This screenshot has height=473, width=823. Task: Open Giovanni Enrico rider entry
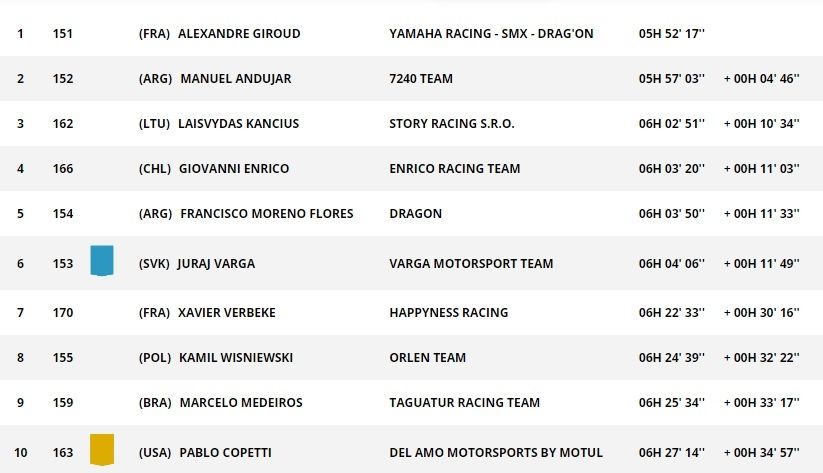(x=234, y=169)
